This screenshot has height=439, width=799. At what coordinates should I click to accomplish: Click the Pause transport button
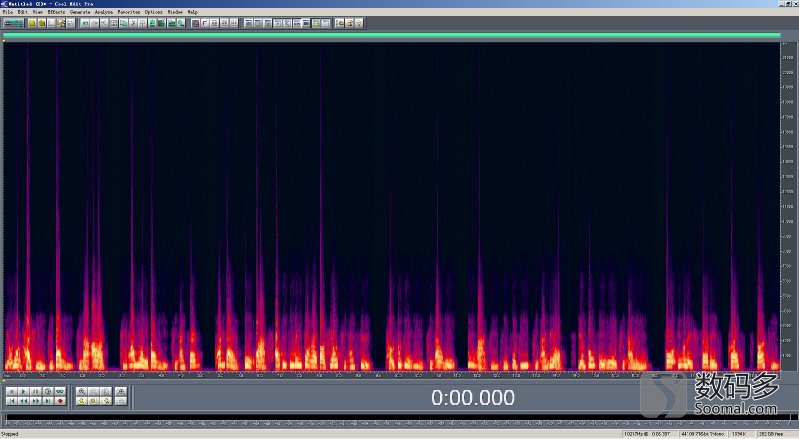click(x=36, y=392)
